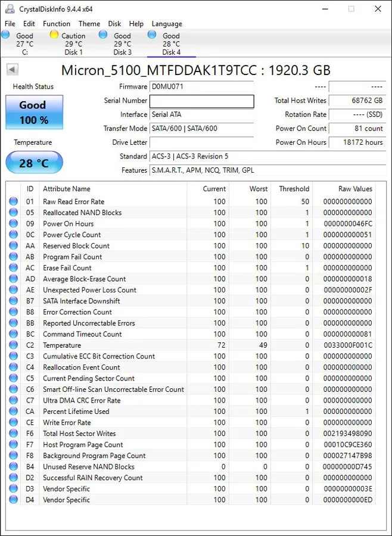Viewport: 392px width, 536px height.
Task: Click status icon for Command Timeout Count
Action: point(13,334)
